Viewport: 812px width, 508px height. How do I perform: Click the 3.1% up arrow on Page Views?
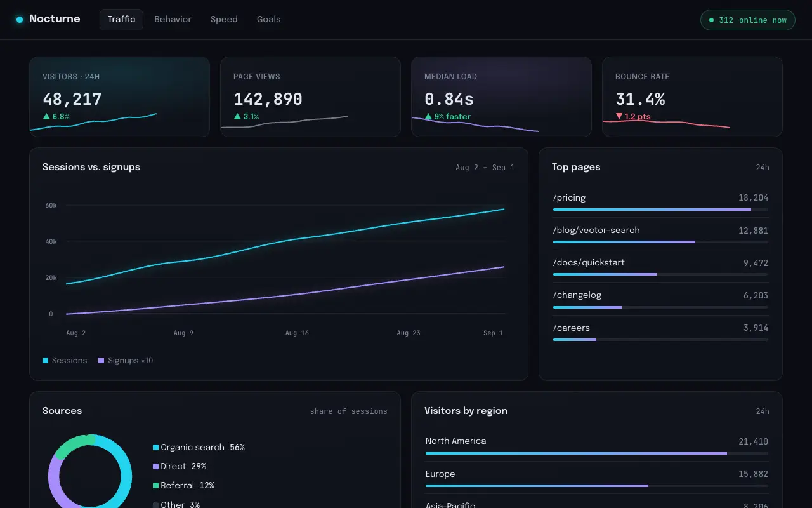(237, 117)
